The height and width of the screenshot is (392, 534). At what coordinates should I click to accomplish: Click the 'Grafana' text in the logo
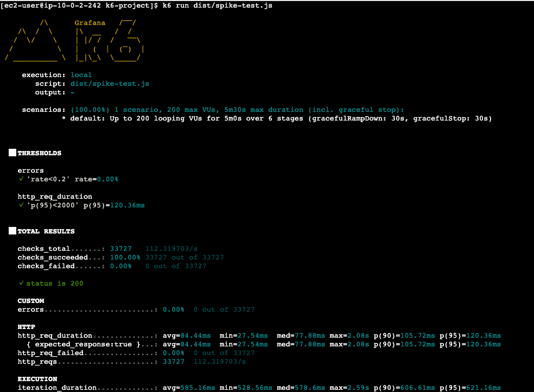(90, 23)
